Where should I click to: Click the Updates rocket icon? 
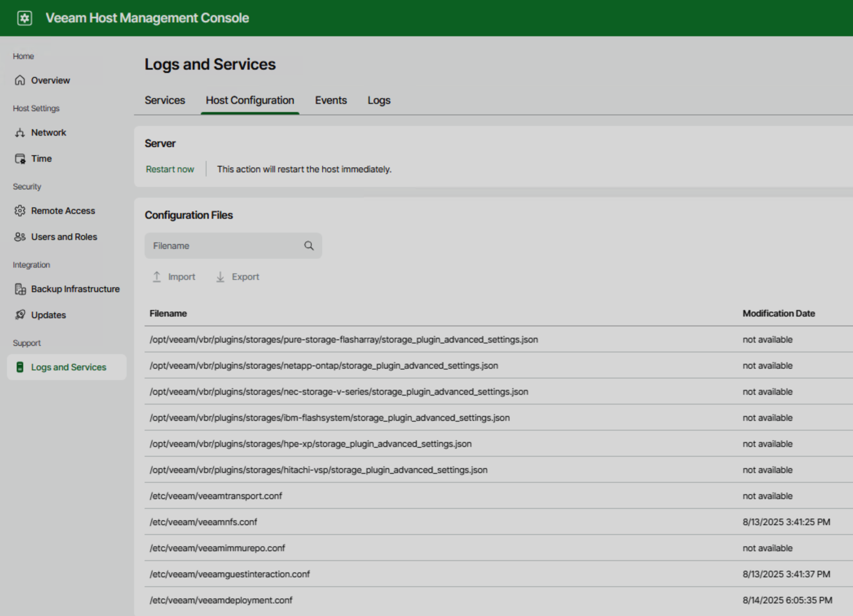[20, 315]
